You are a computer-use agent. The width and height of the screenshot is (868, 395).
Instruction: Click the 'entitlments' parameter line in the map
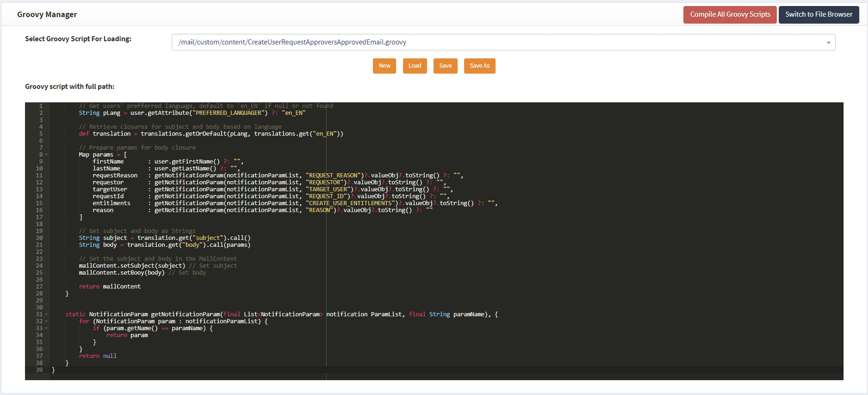click(112, 203)
